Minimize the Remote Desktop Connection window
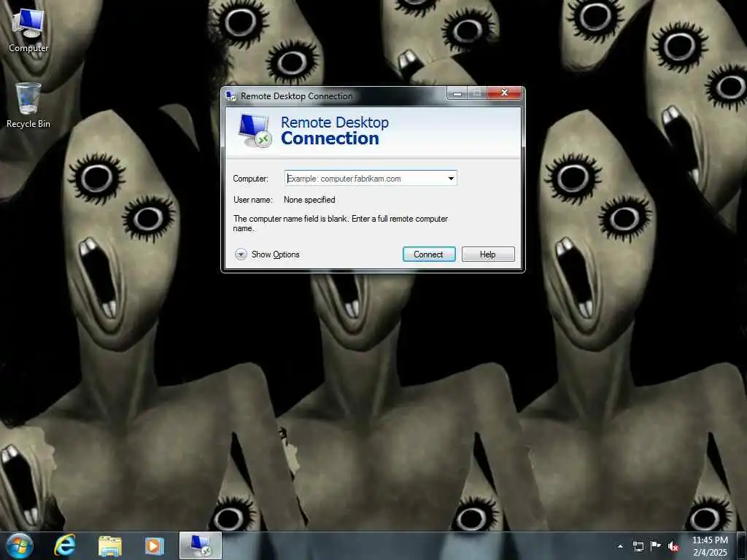The height and width of the screenshot is (560, 747). 457,93
